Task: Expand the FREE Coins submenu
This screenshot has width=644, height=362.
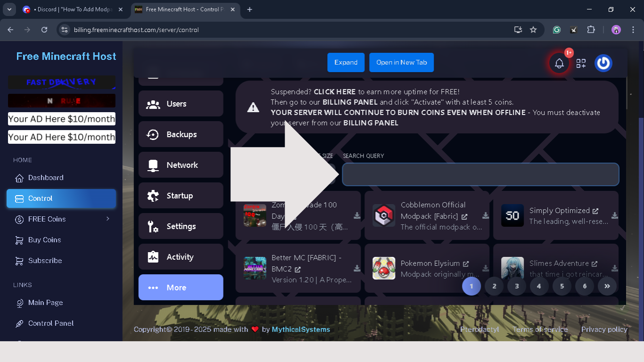Action: 61,219
